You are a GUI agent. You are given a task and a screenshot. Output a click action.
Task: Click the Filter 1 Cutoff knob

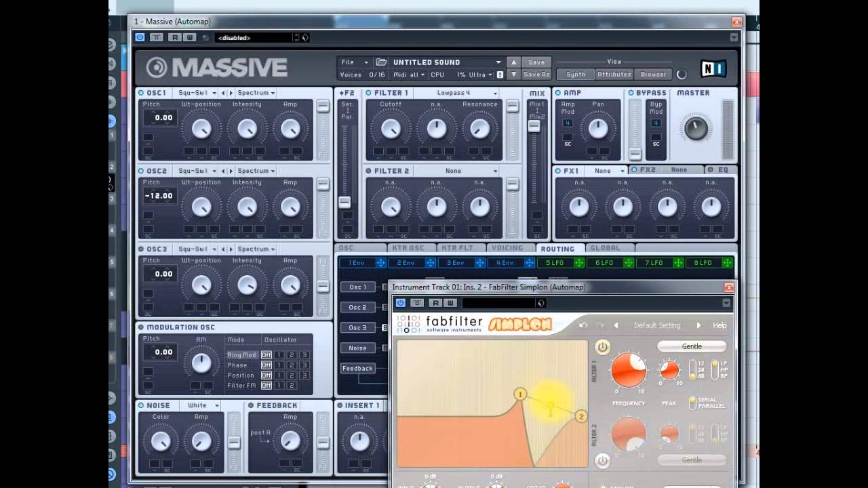click(x=391, y=128)
